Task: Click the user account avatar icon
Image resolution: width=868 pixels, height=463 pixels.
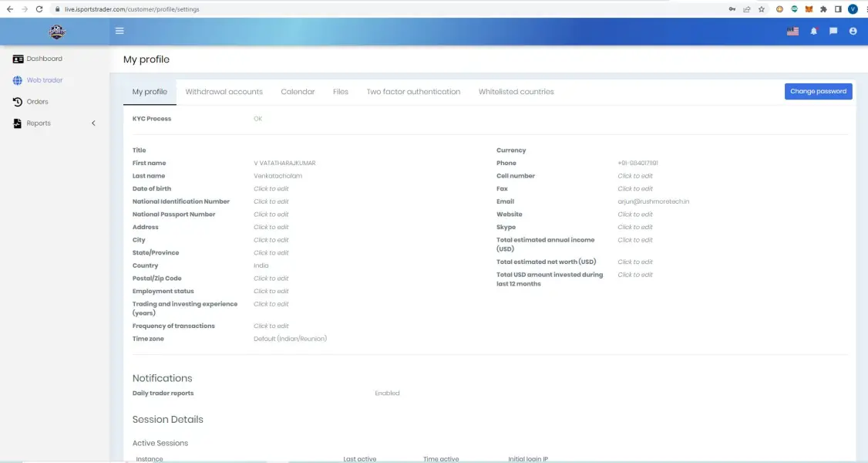Action: click(853, 32)
